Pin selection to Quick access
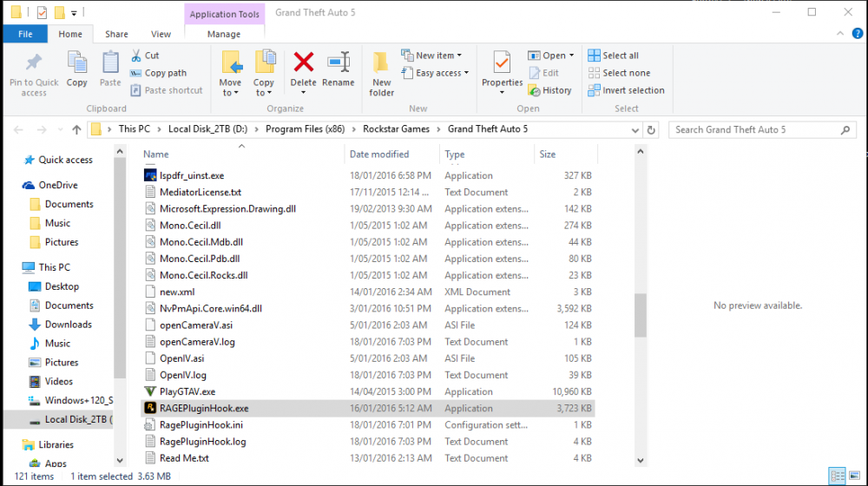 pyautogui.click(x=34, y=74)
